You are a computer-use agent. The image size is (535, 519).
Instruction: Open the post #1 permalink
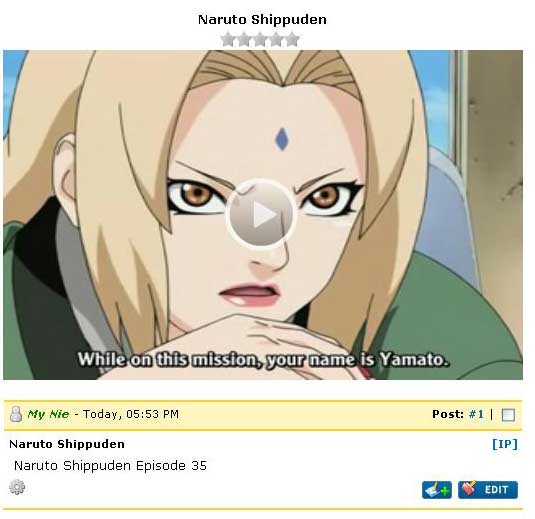coord(476,414)
